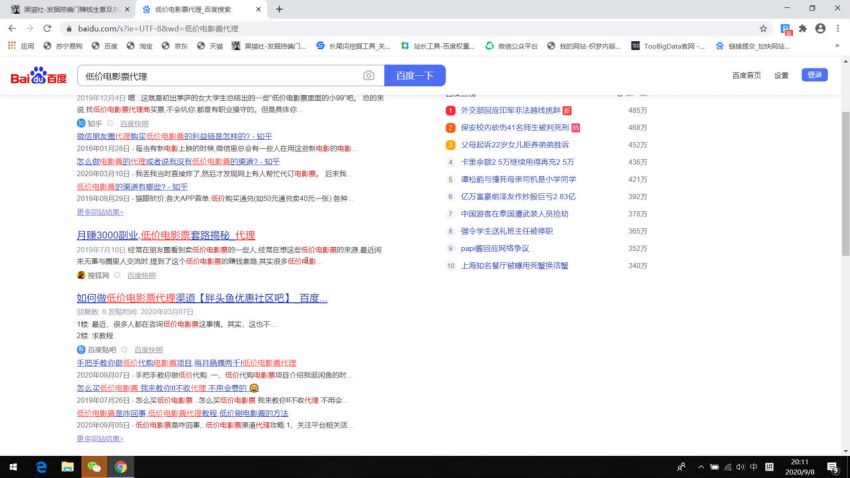The image size is (850, 478).
Task: Expand bookmarks overflow chevron
Action: [837, 46]
